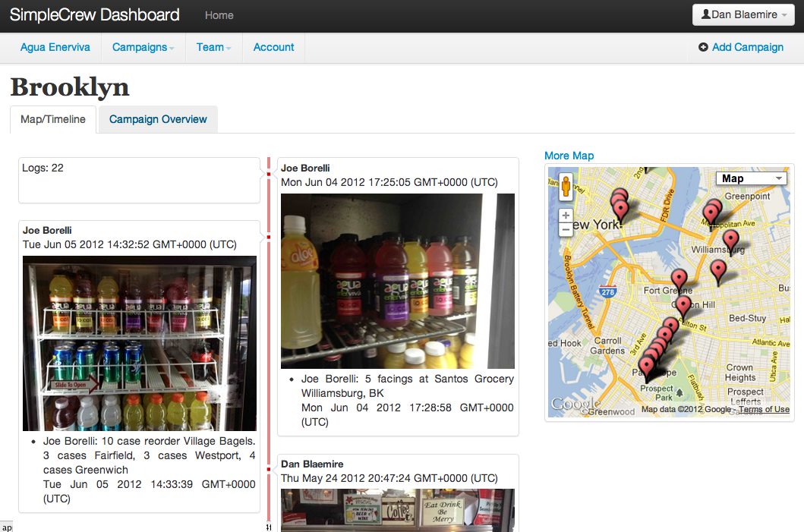Open the Dan Blaemire user dropdown
The image size is (804, 532).
point(743,15)
